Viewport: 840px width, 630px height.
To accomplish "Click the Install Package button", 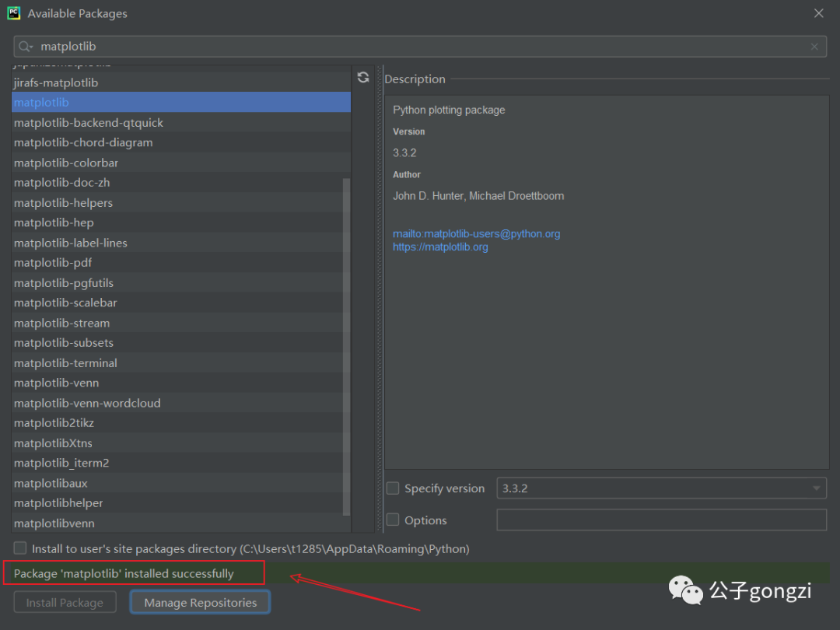I will tap(65, 602).
